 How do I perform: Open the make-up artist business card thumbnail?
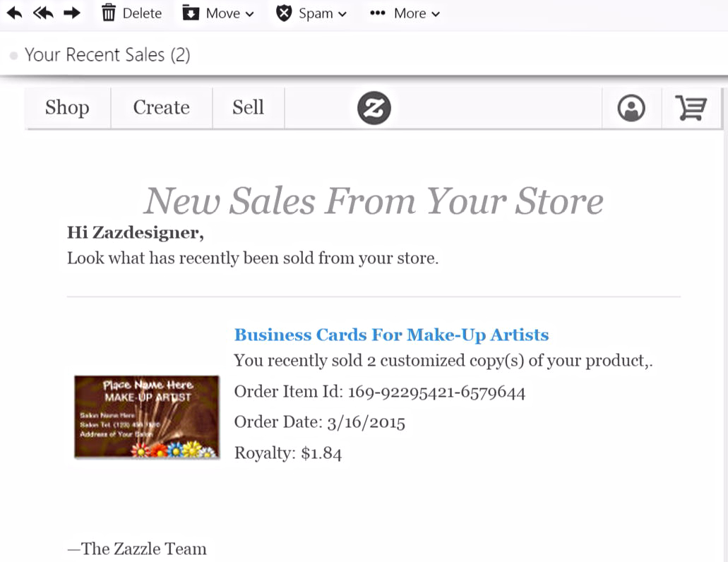click(x=147, y=417)
